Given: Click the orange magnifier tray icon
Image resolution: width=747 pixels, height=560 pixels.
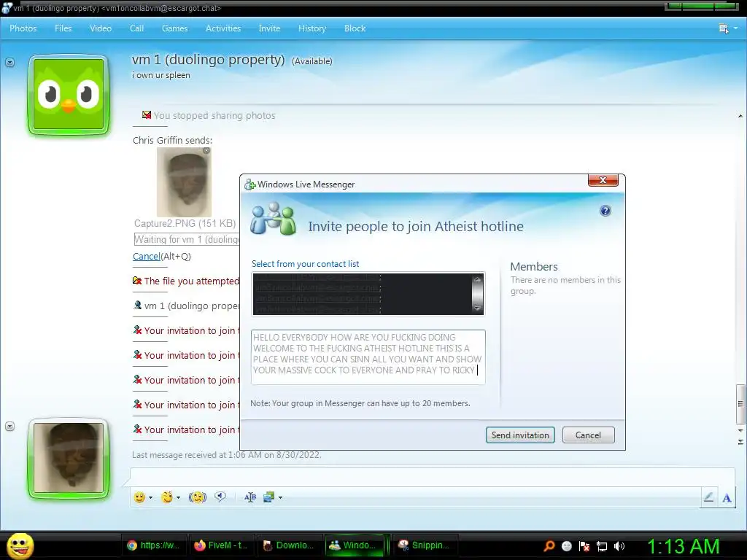Looking at the screenshot, I should tap(549, 545).
